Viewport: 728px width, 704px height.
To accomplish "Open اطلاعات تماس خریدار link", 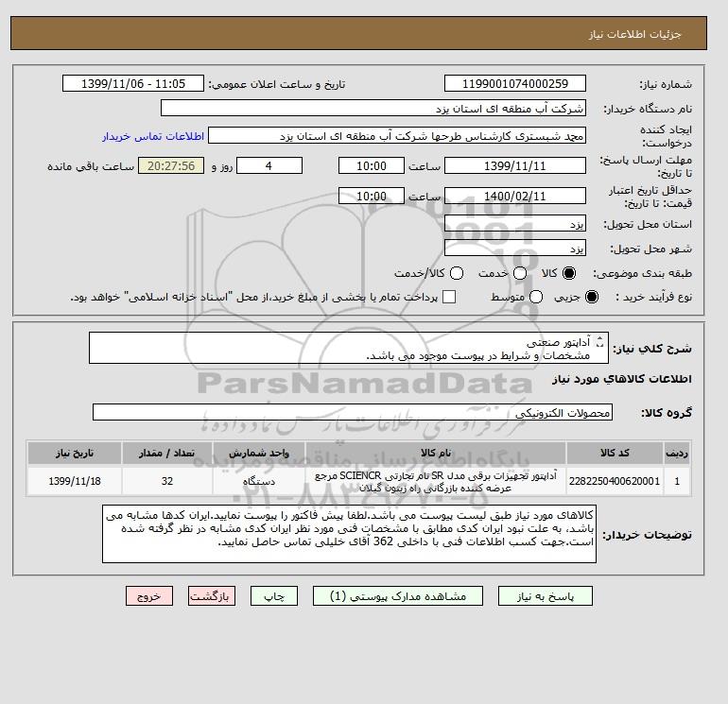I will pyautogui.click(x=153, y=136).
